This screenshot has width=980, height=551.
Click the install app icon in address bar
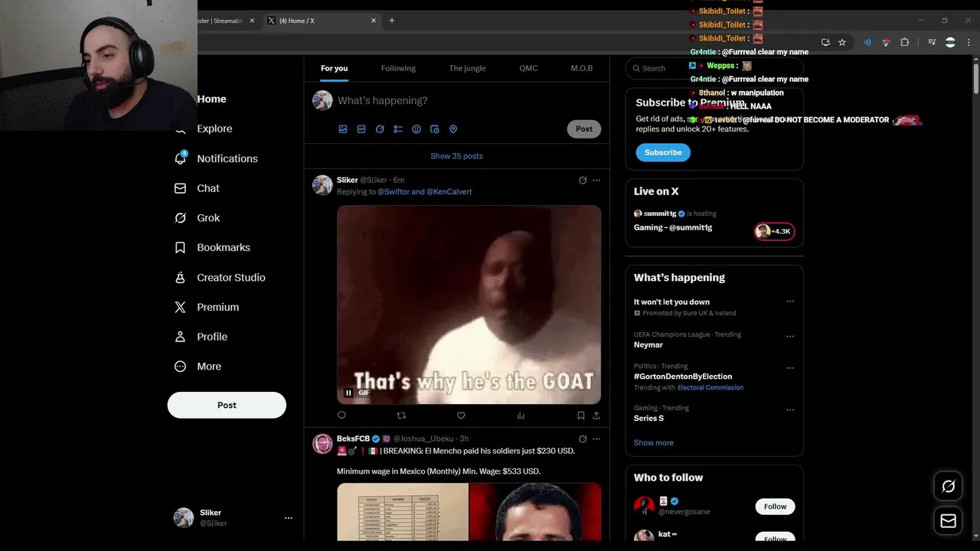pyautogui.click(x=825, y=43)
